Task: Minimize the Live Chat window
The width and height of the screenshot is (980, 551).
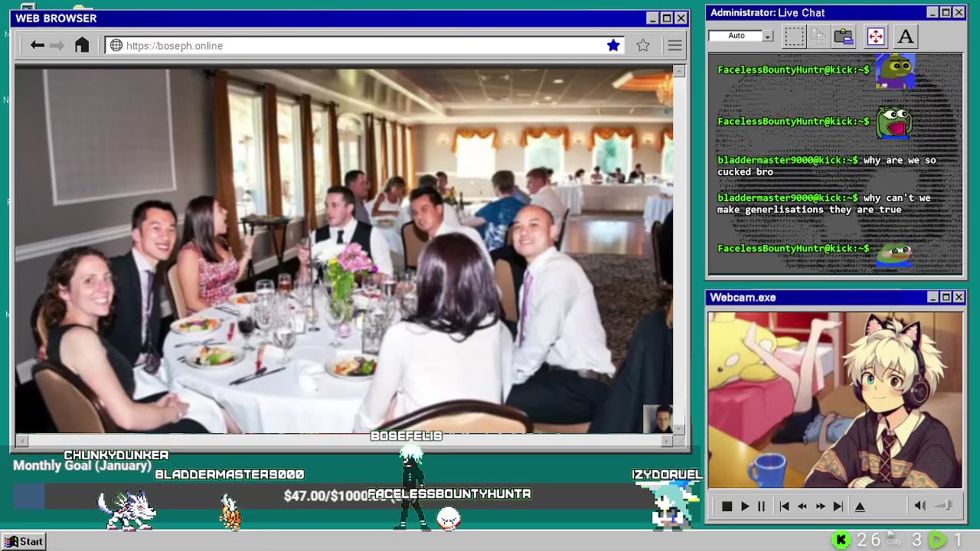Action: coord(933,12)
